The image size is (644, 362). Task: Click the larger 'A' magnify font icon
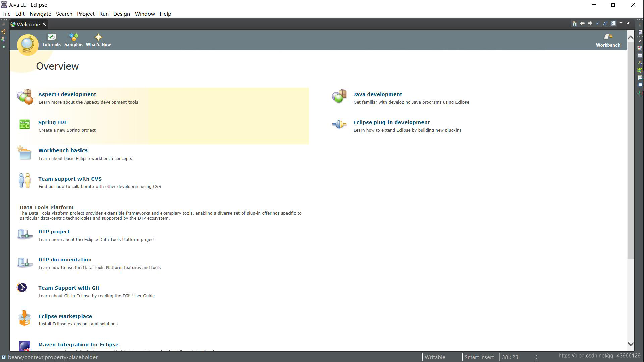pos(605,23)
